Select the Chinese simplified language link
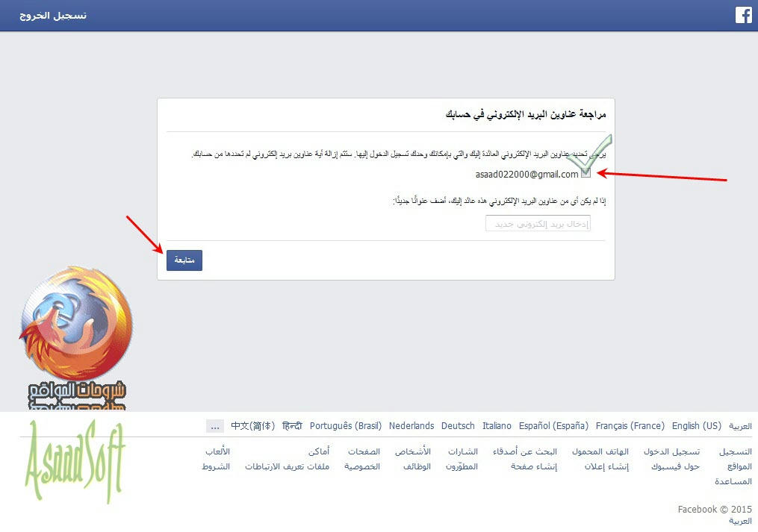This screenshot has width=758, height=532. coord(253,426)
